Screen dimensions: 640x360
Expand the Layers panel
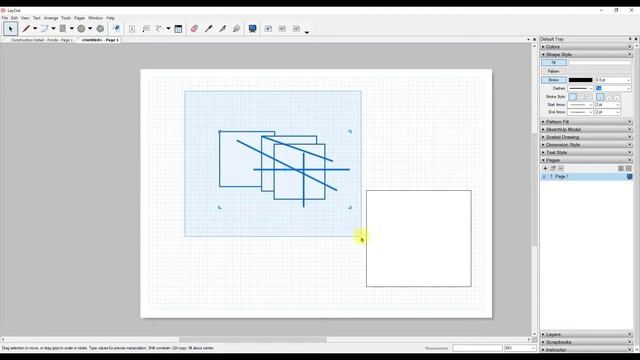coord(586,334)
